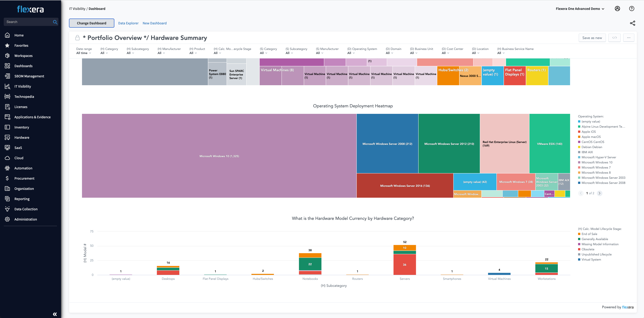This screenshot has height=318, width=644.
Task: Click the dashboard lock icon
Action: tap(77, 37)
